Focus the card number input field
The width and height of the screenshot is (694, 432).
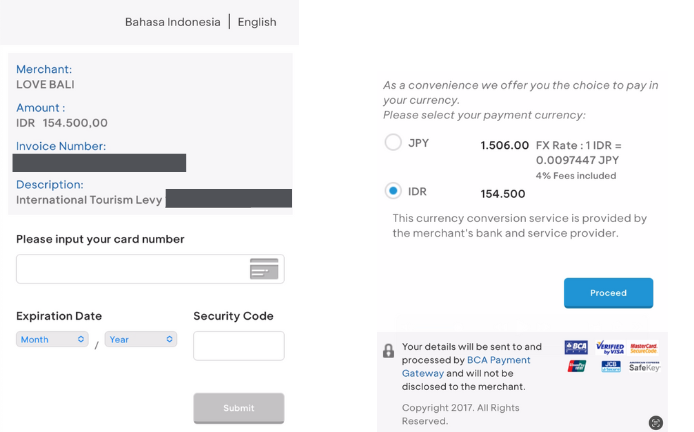click(x=132, y=269)
